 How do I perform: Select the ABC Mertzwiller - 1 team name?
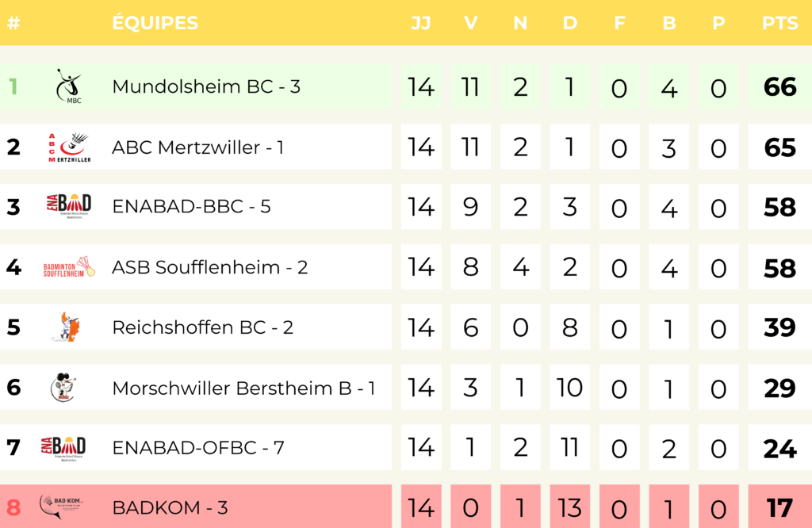tap(197, 147)
